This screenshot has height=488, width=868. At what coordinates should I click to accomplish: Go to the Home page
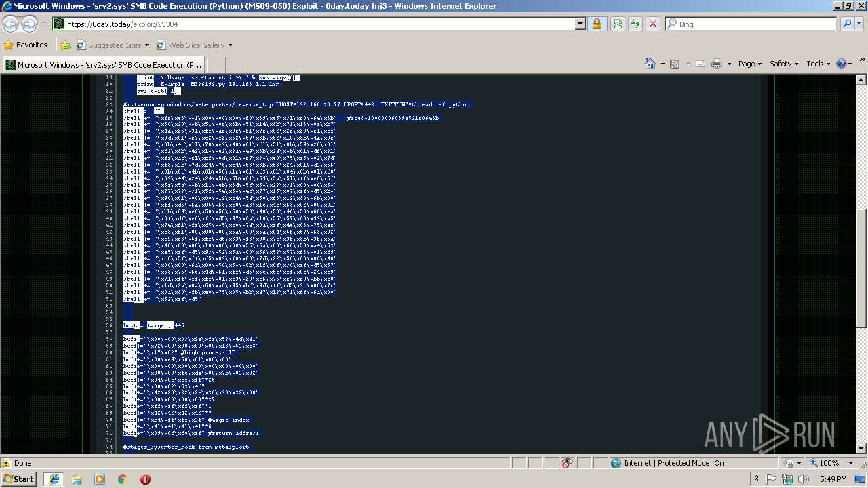[650, 64]
